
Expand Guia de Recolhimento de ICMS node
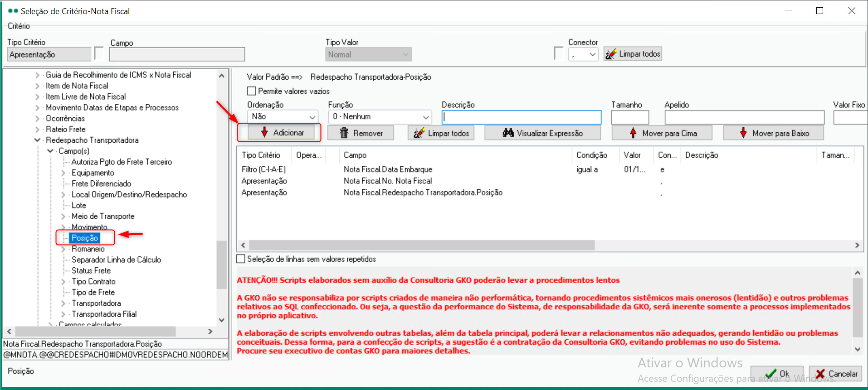coord(38,75)
